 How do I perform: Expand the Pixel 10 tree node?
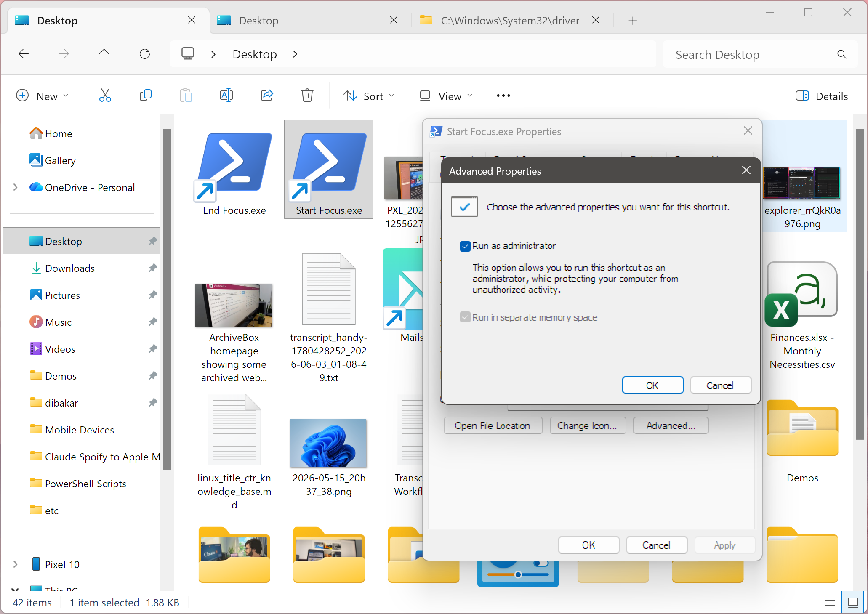pyautogui.click(x=15, y=564)
